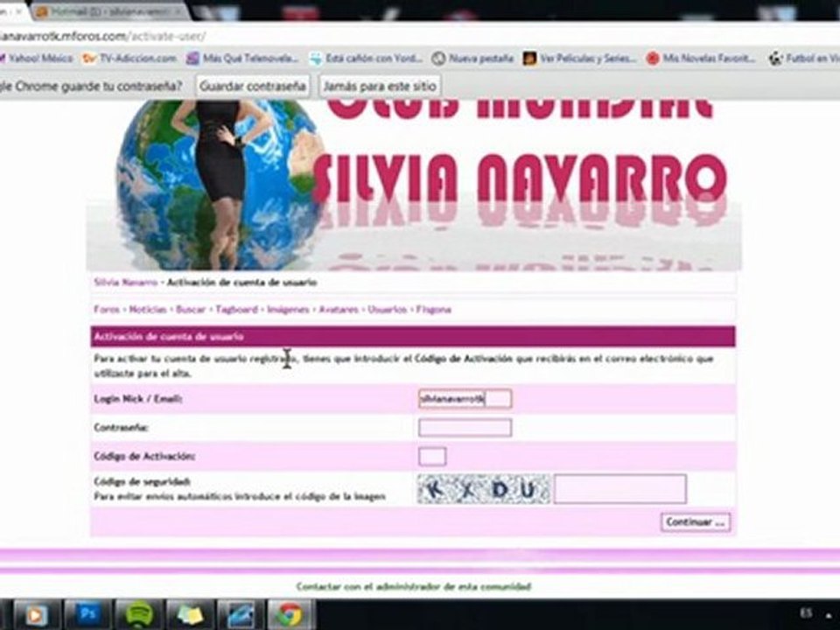
Task: Click the Nueva pestaña clock favicon
Action: [x=438, y=59]
